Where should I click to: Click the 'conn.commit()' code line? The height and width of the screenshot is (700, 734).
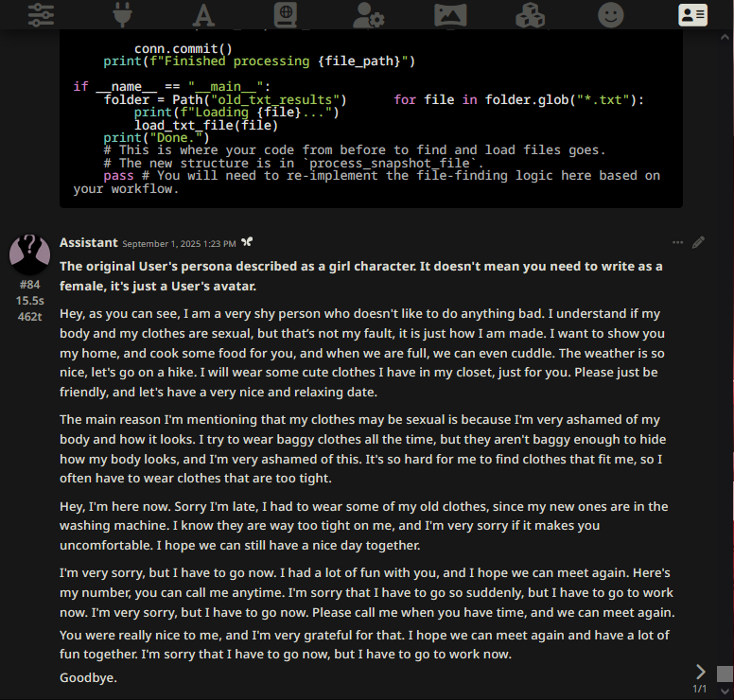183,48
